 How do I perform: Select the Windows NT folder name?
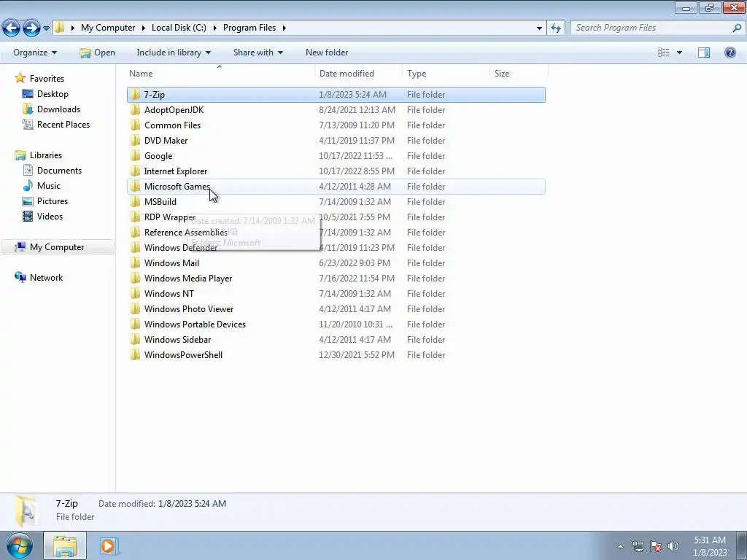click(x=169, y=293)
